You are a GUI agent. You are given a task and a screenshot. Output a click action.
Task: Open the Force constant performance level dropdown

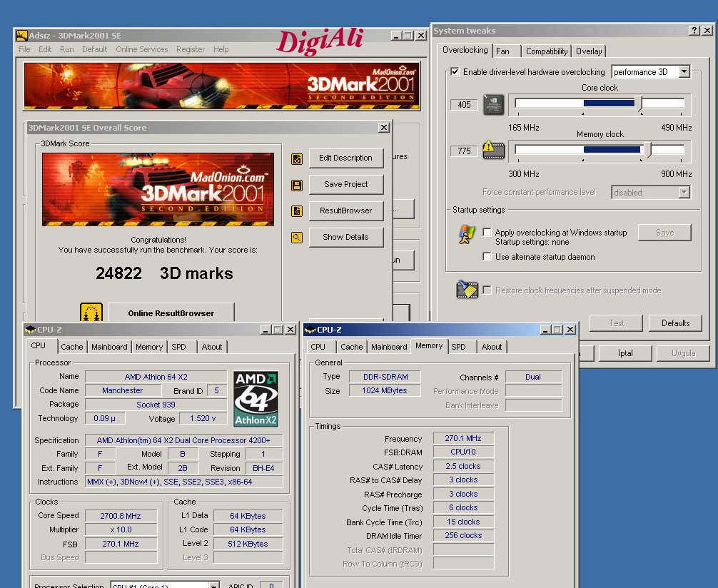(x=684, y=193)
